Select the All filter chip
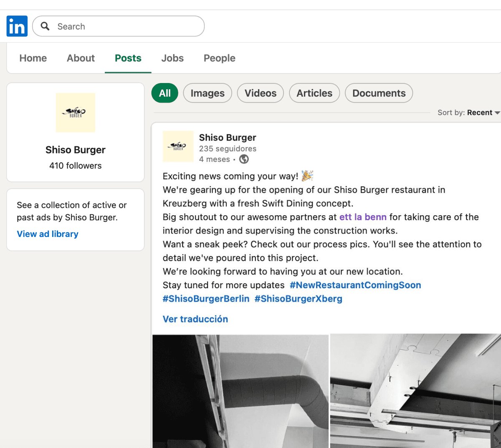 165,93
